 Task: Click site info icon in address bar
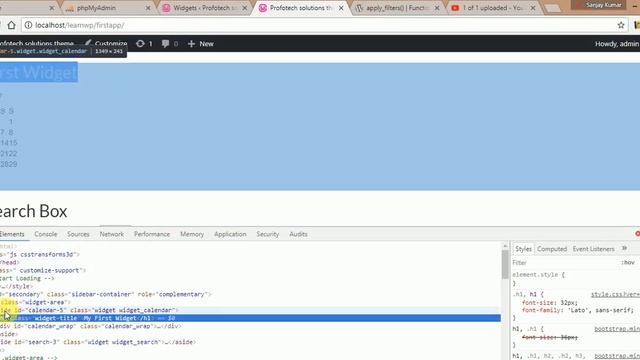(x=28, y=25)
